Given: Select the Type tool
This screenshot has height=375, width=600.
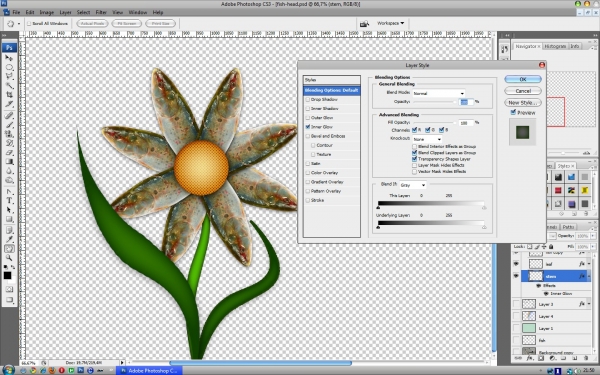Looking at the screenshot, I should 9,201.
